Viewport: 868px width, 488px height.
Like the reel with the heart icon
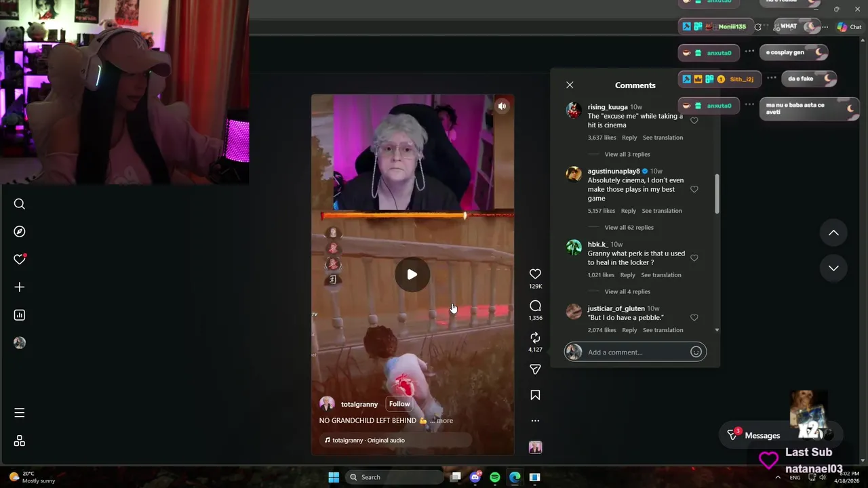tap(535, 274)
